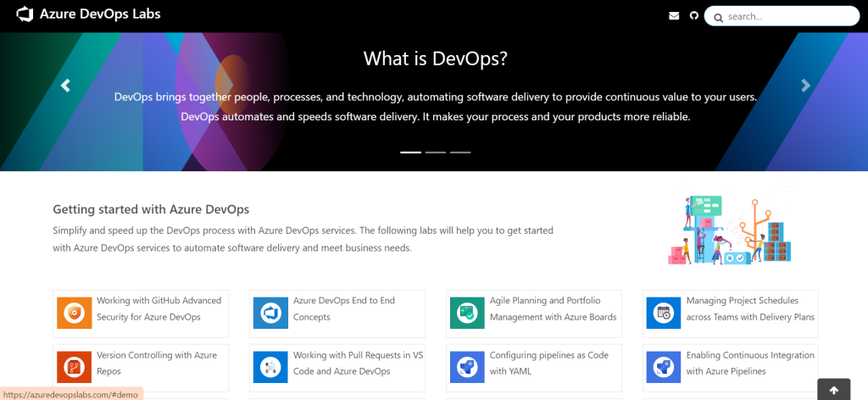
Task: Advance to next carousel slide arrow
Action: coord(805,86)
